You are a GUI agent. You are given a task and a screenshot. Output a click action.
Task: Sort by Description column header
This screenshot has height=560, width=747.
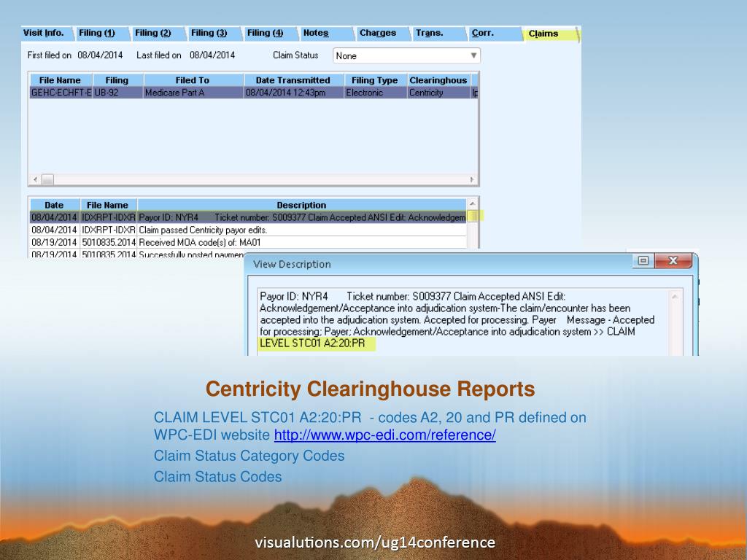click(x=301, y=205)
